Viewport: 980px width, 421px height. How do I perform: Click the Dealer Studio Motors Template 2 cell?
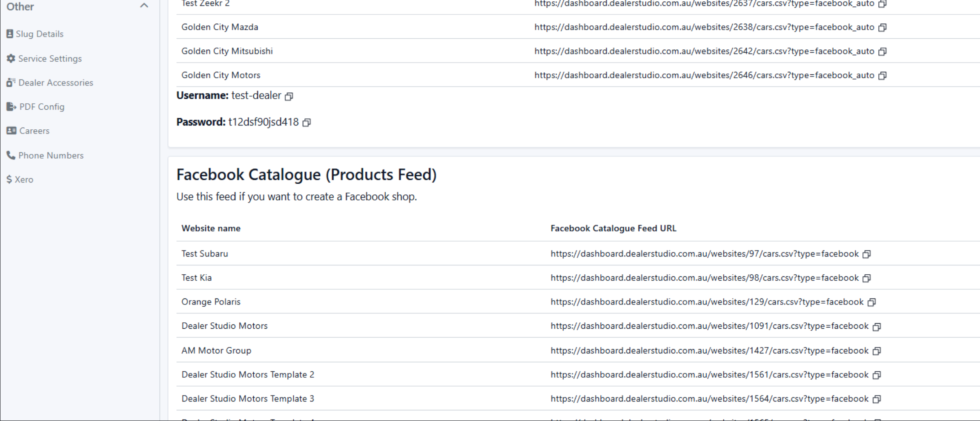coord(248,375)
